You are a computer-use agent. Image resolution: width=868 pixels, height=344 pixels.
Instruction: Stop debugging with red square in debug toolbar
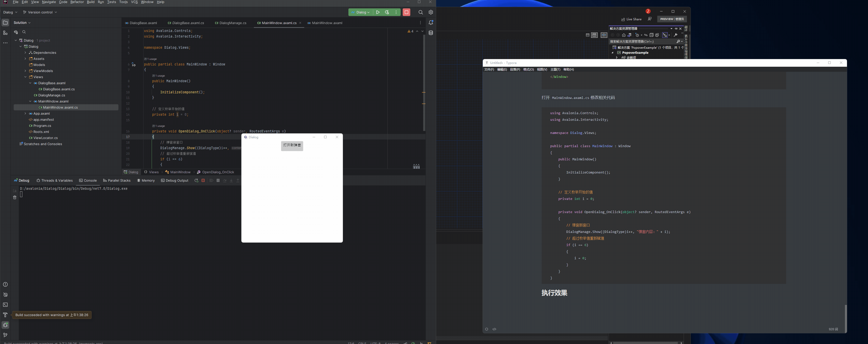(x=203, y=180)
